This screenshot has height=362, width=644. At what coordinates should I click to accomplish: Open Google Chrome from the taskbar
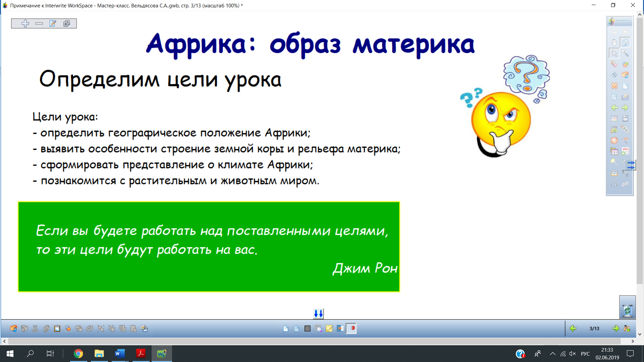pyautogui.click(x=78, y=354)
